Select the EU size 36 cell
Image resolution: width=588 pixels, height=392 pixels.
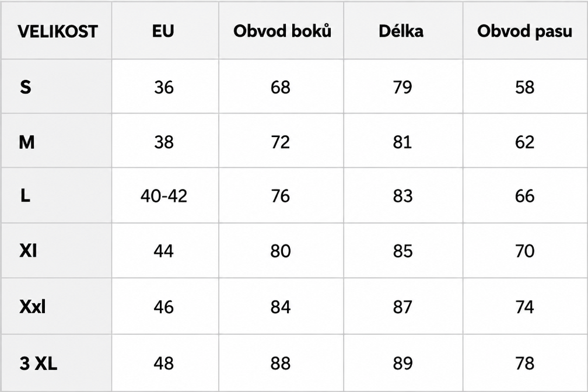pyautogui.click(x=164, y=87)
